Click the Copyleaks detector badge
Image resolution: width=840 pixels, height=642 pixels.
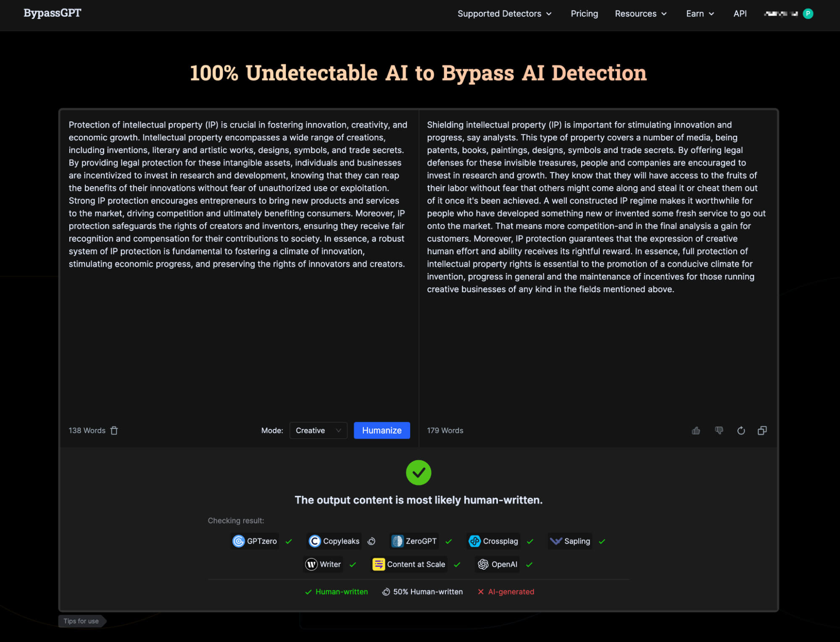click(x=334, y=541)
